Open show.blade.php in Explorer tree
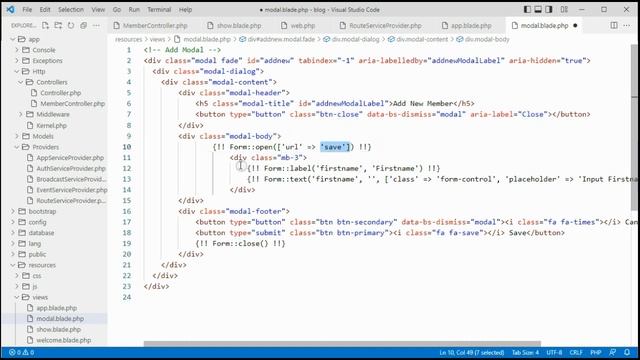 click(58, 329)
